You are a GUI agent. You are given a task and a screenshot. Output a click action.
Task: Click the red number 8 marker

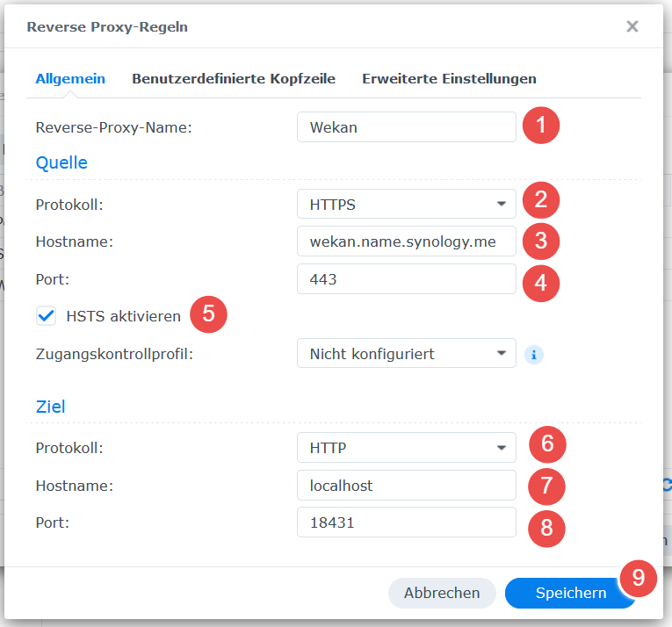pos(546,529)
